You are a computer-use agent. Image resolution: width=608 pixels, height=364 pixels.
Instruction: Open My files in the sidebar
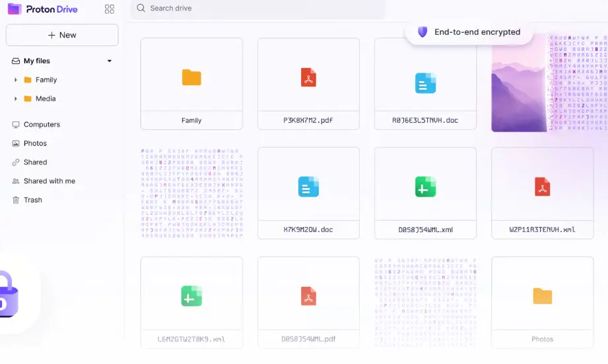click(x=37, y=61)
